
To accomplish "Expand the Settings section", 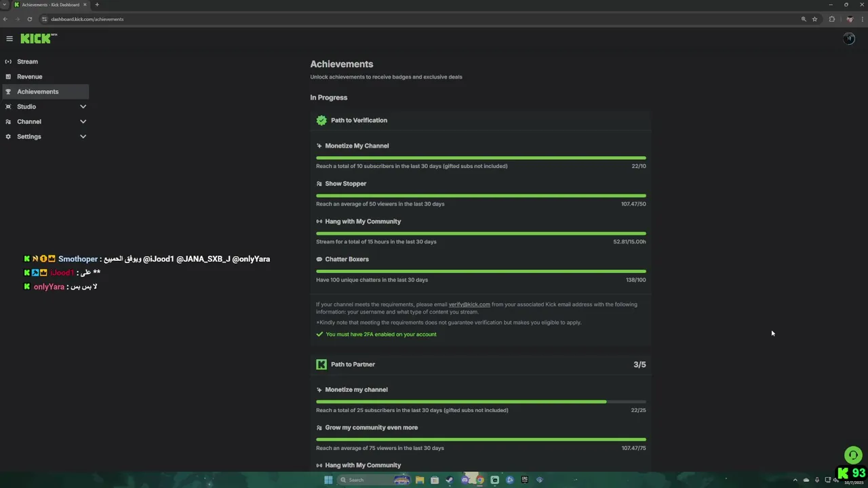I will coord(83,136).
